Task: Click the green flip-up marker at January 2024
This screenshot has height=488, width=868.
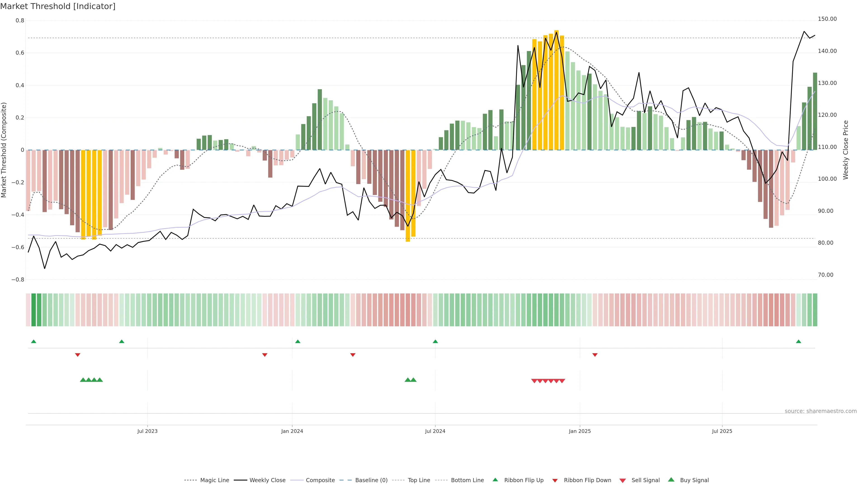Action: click(x=297, y=342)
